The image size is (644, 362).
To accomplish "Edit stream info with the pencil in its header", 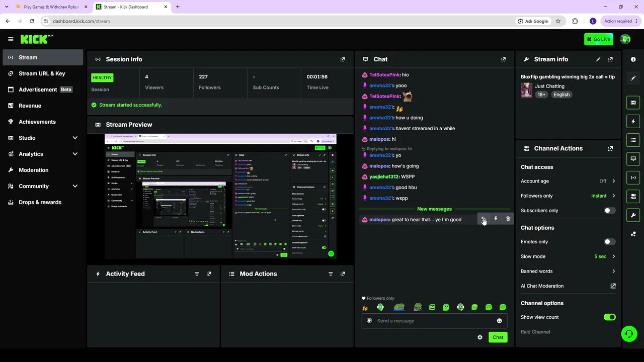I will [x=598, y=59].
